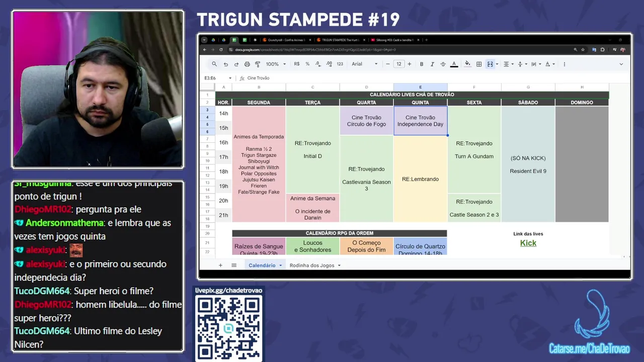This screenshot has width=644, height=362.
Task: Click the print icon
Action: point(247,64)
